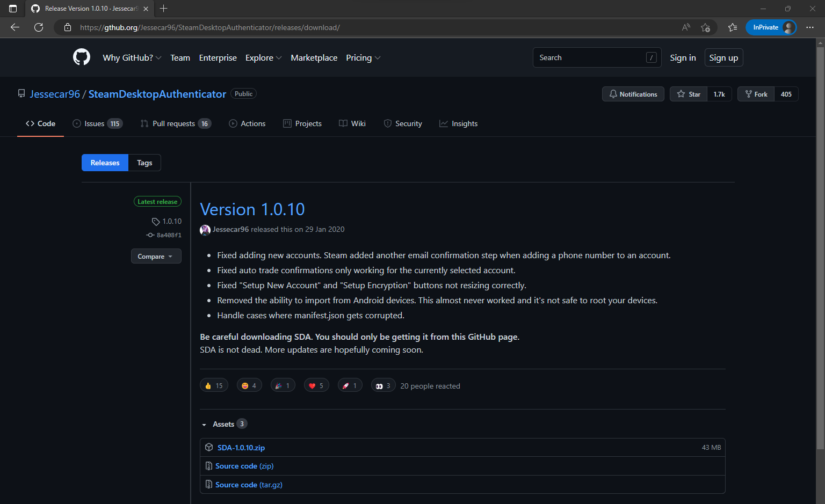Open browser Settings and more menu
This screenshot has width=825, height=504.
810,27
